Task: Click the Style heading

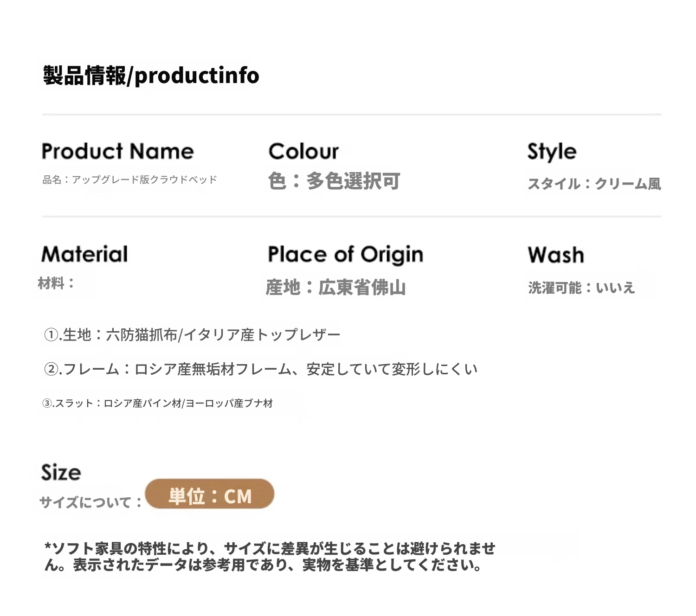Action: 552,152
